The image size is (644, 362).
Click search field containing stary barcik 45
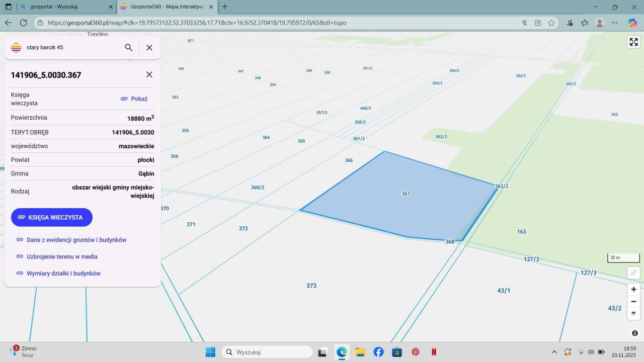pyautogui.click(x=70, y=47)
